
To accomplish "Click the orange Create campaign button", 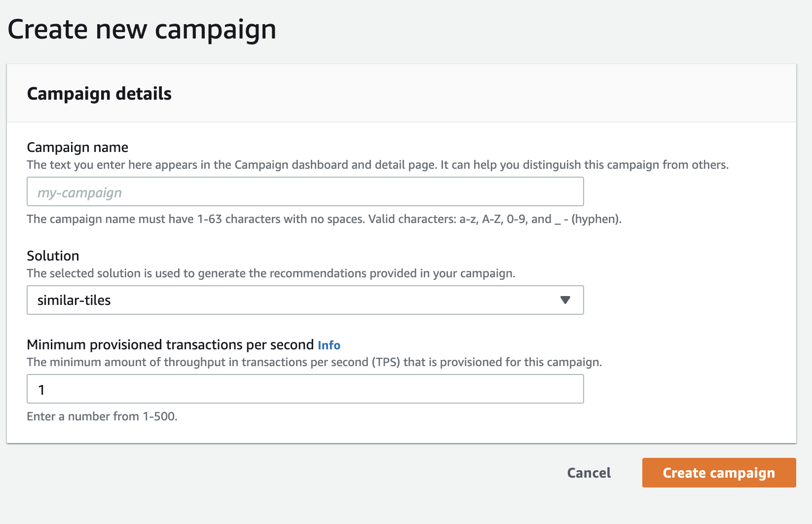I will (719, 473).
